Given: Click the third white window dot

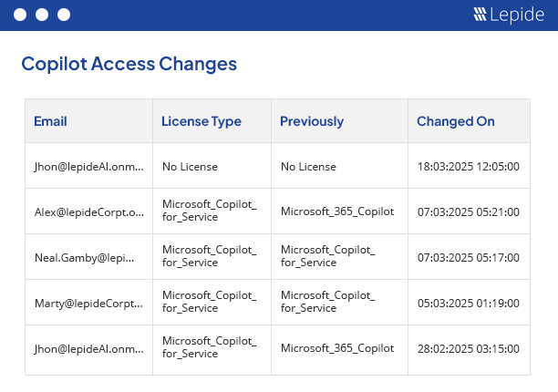Looking at the screenshot, I should 63,15.
